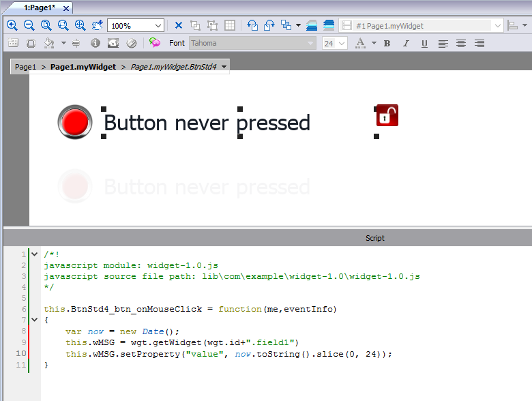Screen dimensions: 532x401
Task: Click the red unlocked padlock icon
Action: pyautogui.click(x=387, y=115)
